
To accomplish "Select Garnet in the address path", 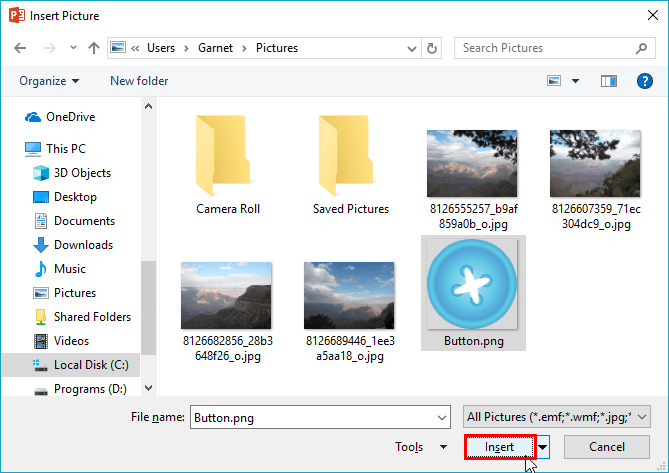I will point(215,48).
